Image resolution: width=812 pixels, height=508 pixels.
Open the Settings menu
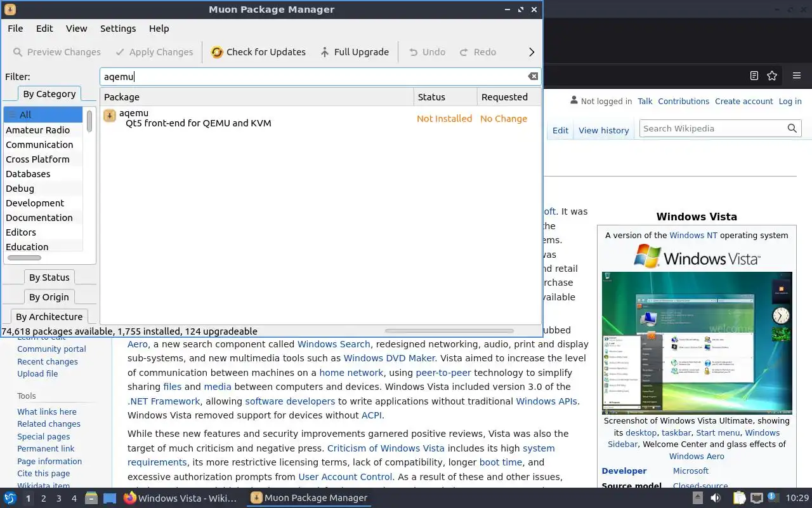(118, 29)
